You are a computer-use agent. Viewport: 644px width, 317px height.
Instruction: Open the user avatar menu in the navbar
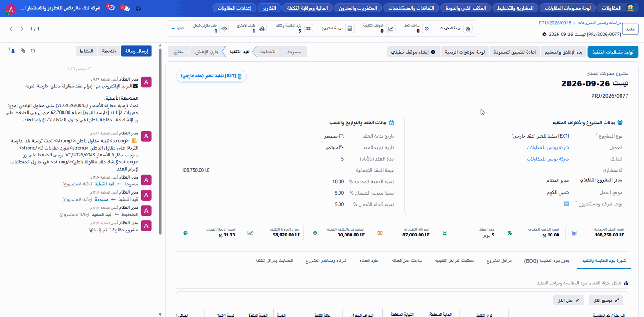pyautogui.click(x=10, y=8)
